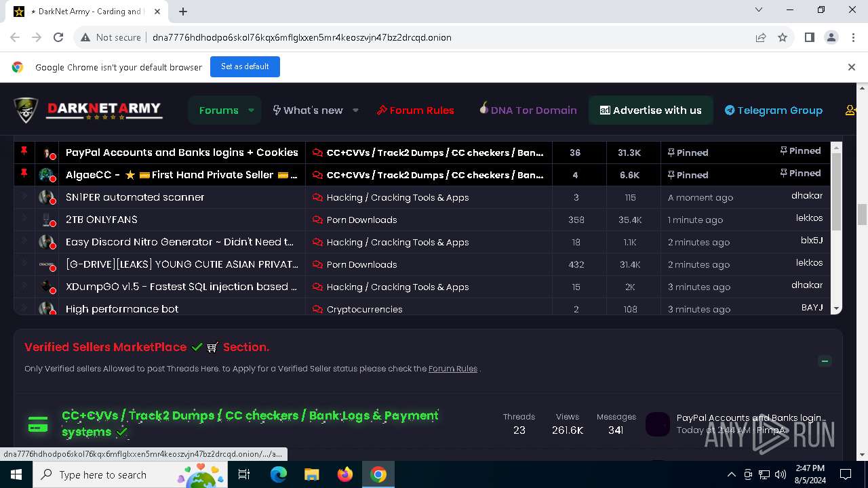Click user BAYJ
The width and height of the screenshot is (868, 488).
click(812, 308)
